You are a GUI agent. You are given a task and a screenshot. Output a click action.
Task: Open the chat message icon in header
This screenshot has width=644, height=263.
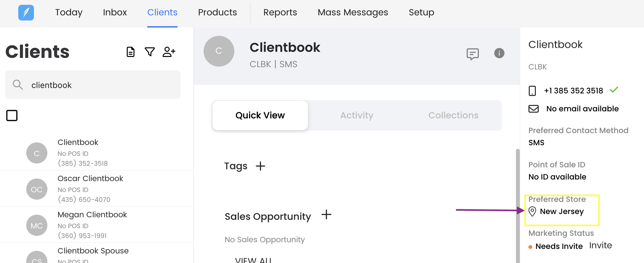472,54
